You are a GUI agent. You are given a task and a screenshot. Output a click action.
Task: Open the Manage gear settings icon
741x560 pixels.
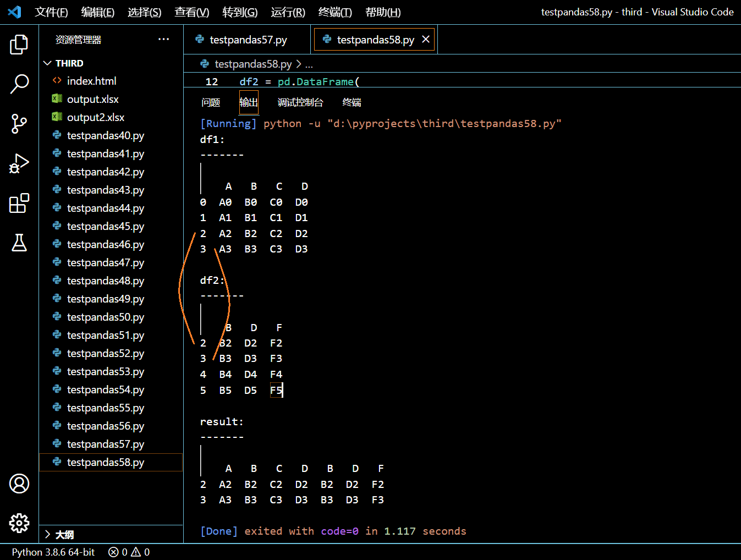tap(19, 523)
